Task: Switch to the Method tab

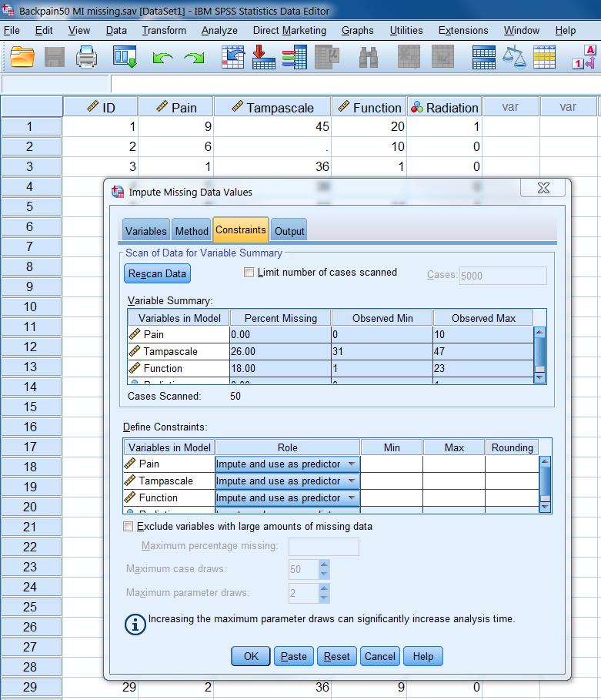Action: tap(192, 231)
